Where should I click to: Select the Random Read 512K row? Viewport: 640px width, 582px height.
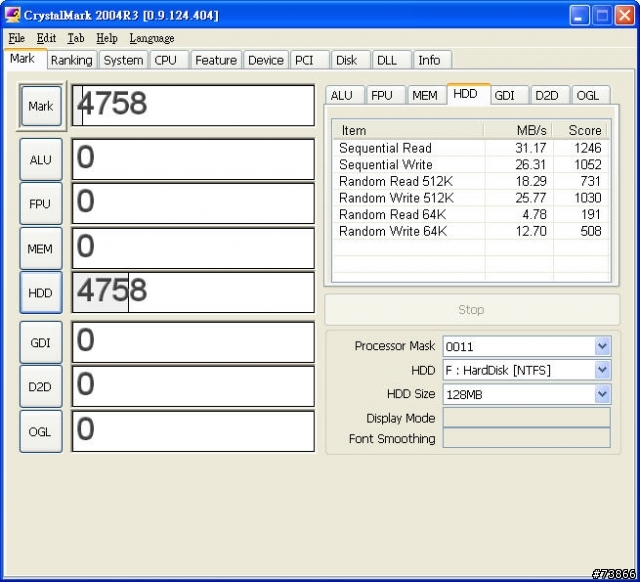click(471, 181)
